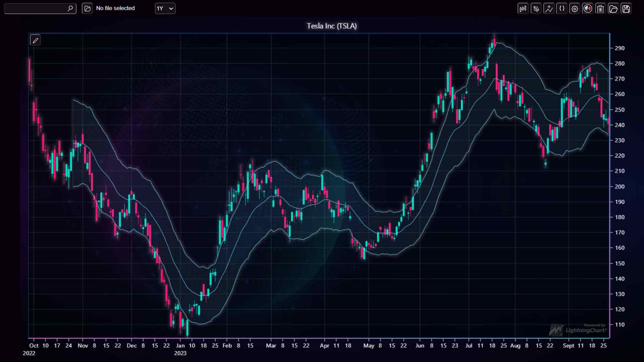This screenshot has height=362, width=644.
Task: Click the magnifier search icon
Action: pyautogui.click(x=70, y=8)
